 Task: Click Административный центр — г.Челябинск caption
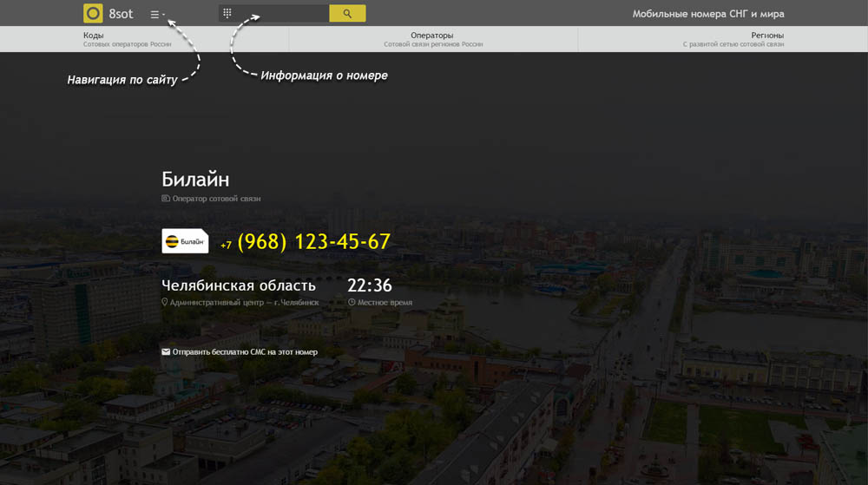(x=244, y=303)
